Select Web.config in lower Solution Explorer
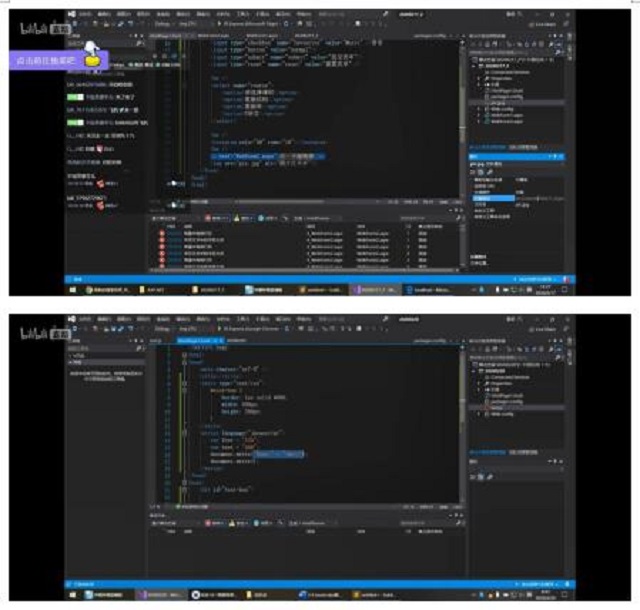Screen dimensions: 640x610 pos(499,414)
